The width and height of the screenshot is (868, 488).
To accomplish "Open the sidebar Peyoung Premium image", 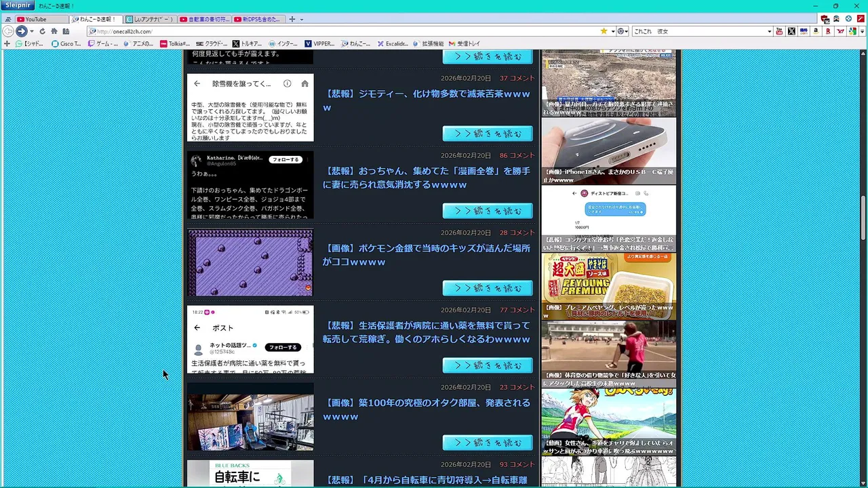I will click(x=608, y=286).
